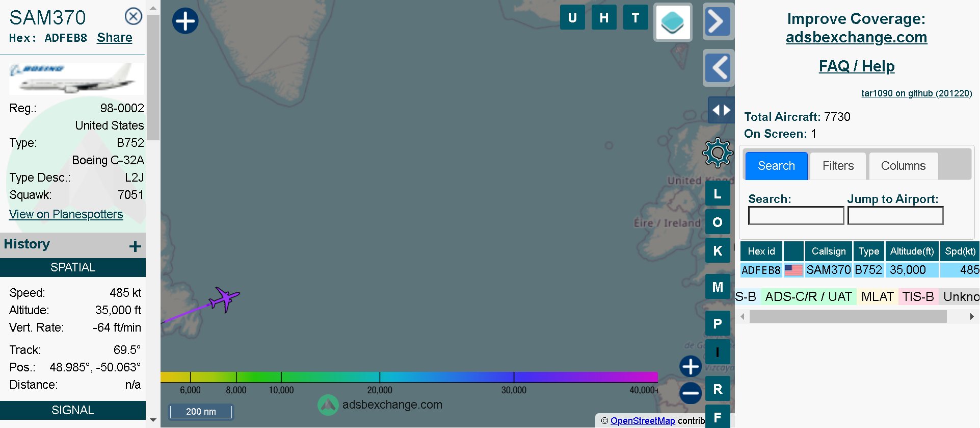Click the horizontal scrollbar thumb of table
The width and height of the screenshot is (980, 428).
848,317
